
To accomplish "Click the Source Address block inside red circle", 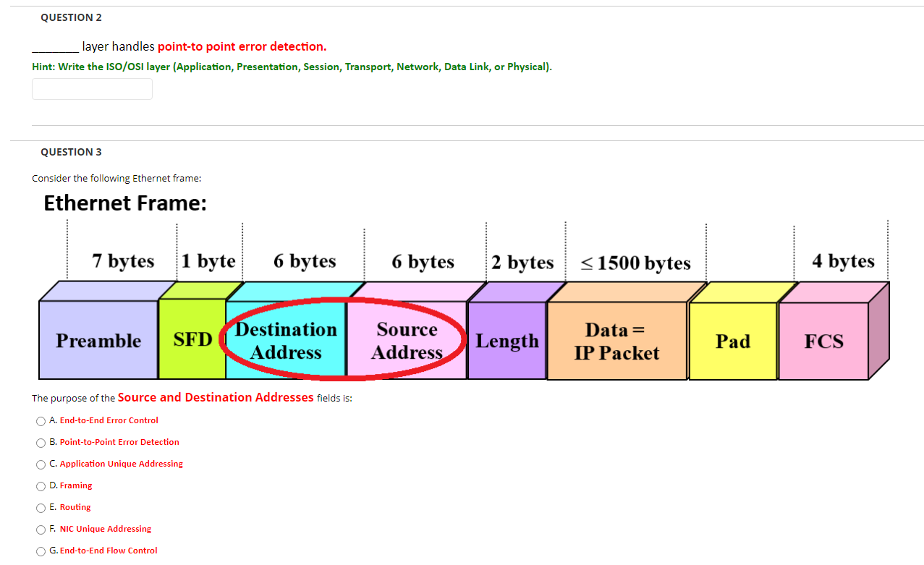I will click(x=407, y=341).
